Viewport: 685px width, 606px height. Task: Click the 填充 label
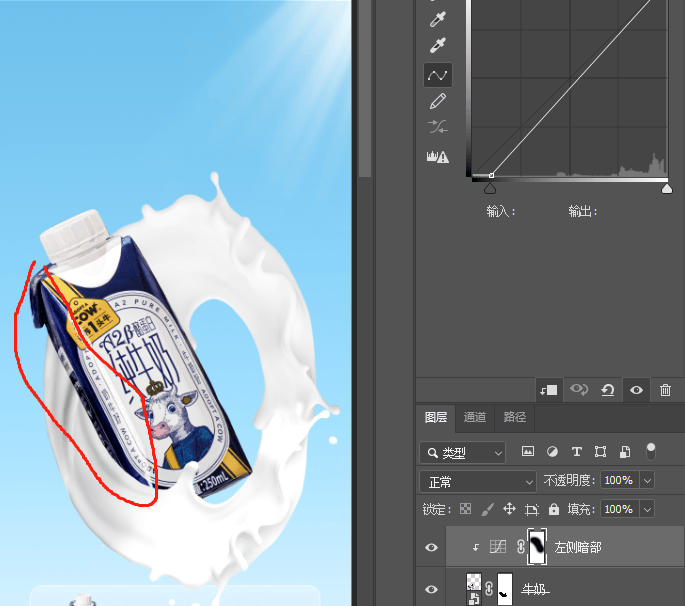click(581, 509)
